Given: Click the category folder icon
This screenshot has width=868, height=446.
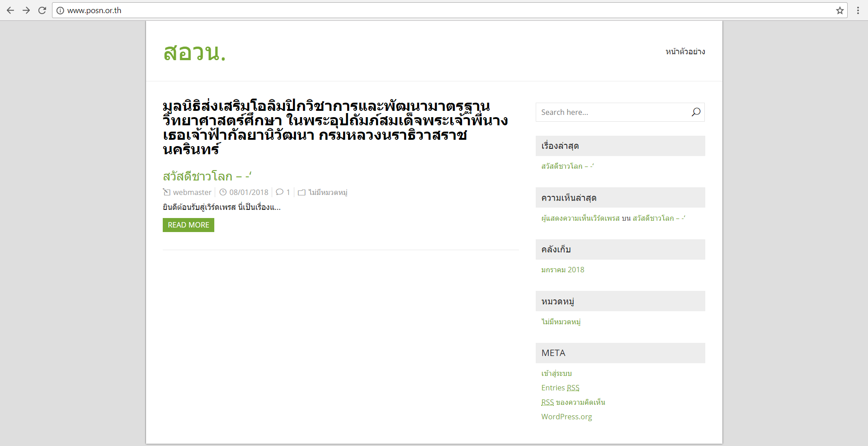Looking at the screenshot, I should click(302, 192).
